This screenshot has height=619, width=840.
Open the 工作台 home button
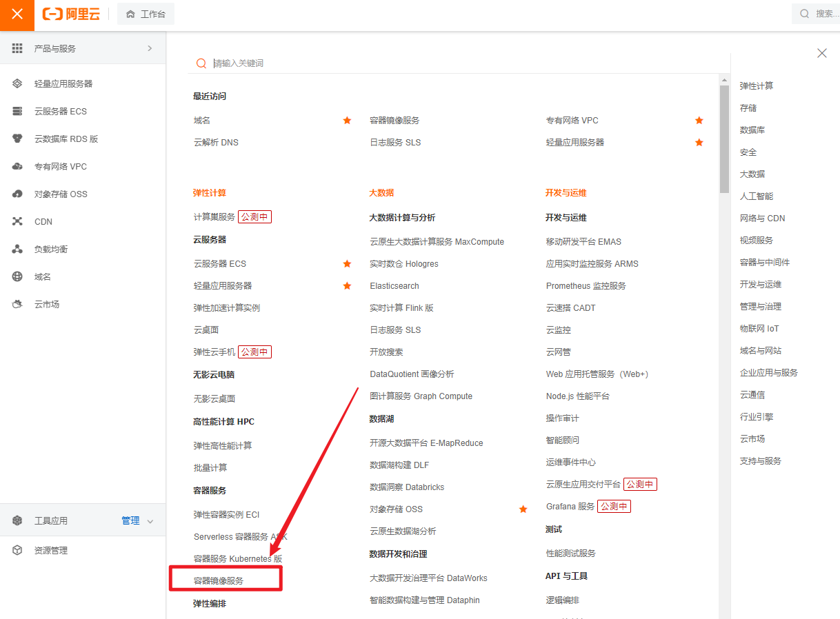[x=146, y=14]
